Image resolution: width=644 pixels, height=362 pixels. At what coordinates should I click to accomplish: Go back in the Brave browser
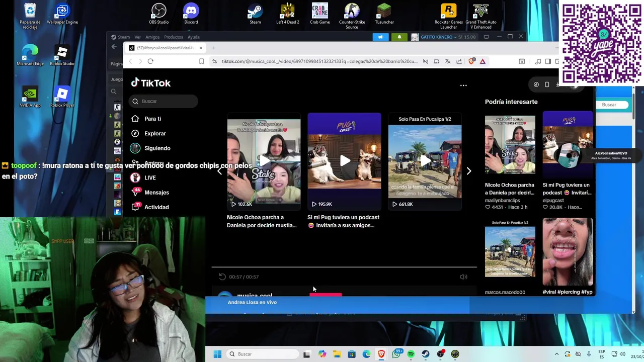[131, 61]
